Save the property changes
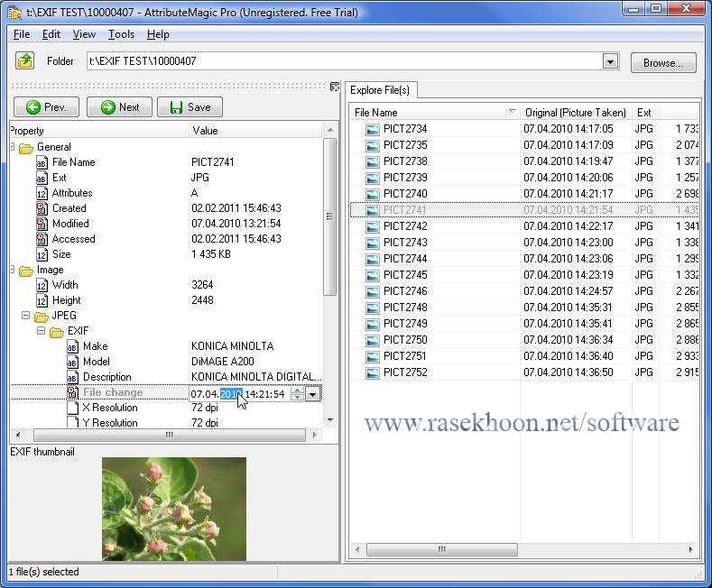This screenshot has height=588, width=712. pyautogui.click(x=190, y=107)
